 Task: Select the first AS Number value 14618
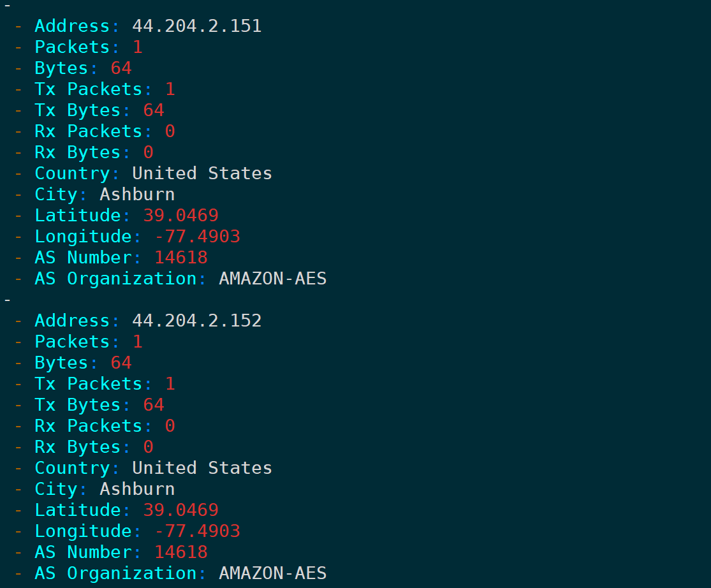click(181, 258)
